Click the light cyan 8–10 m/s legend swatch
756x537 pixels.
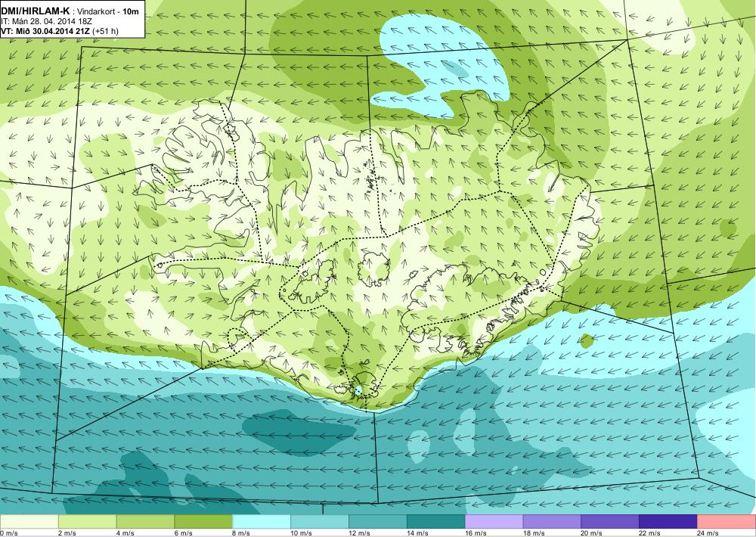262,522
